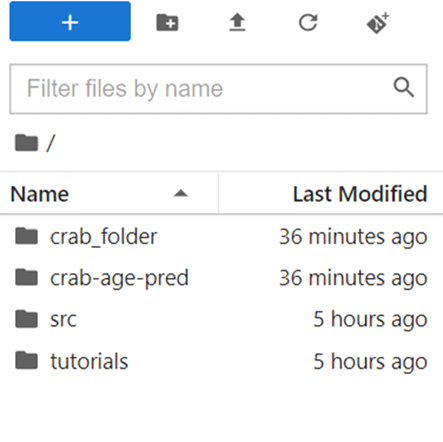Select the tutorials folder entry
This screenshot has height=442, width=443.
tap(221, 361)
